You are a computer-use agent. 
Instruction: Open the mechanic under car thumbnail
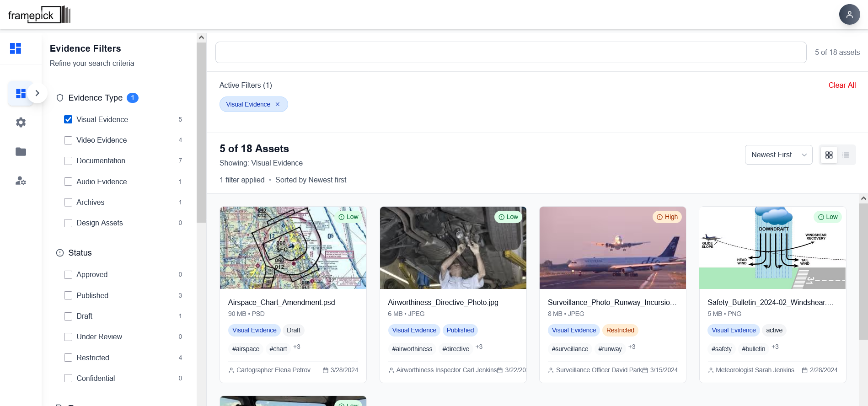pyautogui.click(x=453, y=248)
